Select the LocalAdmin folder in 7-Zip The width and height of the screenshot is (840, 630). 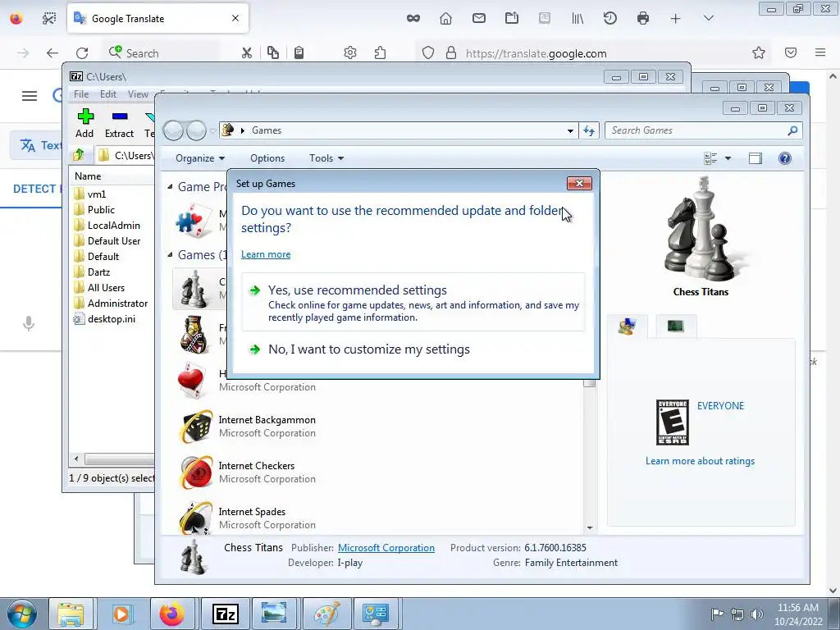113,225
